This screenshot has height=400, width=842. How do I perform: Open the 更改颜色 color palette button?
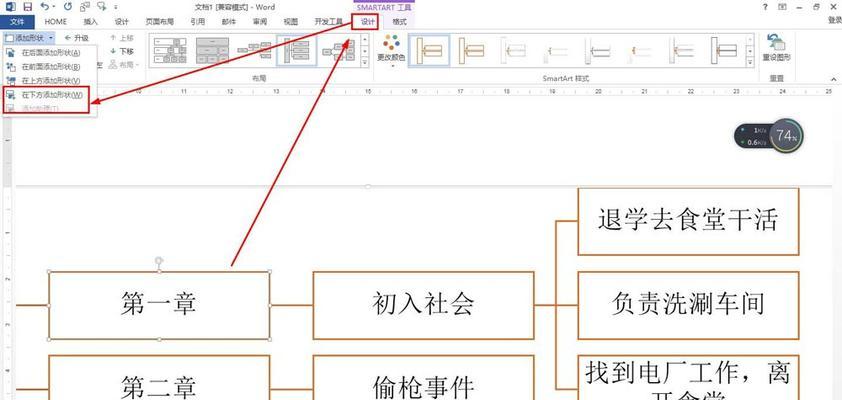click(391, 50)
